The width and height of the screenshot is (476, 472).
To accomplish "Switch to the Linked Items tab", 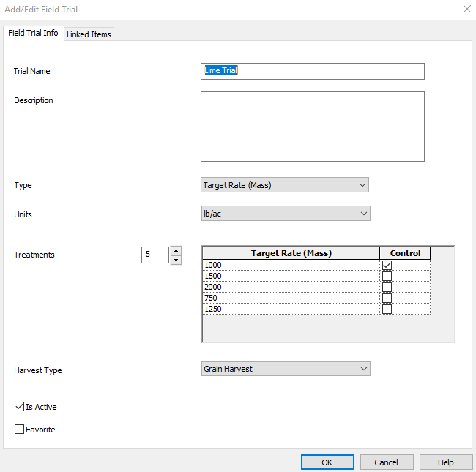I will pyautogui.click(x=89, y=34).
